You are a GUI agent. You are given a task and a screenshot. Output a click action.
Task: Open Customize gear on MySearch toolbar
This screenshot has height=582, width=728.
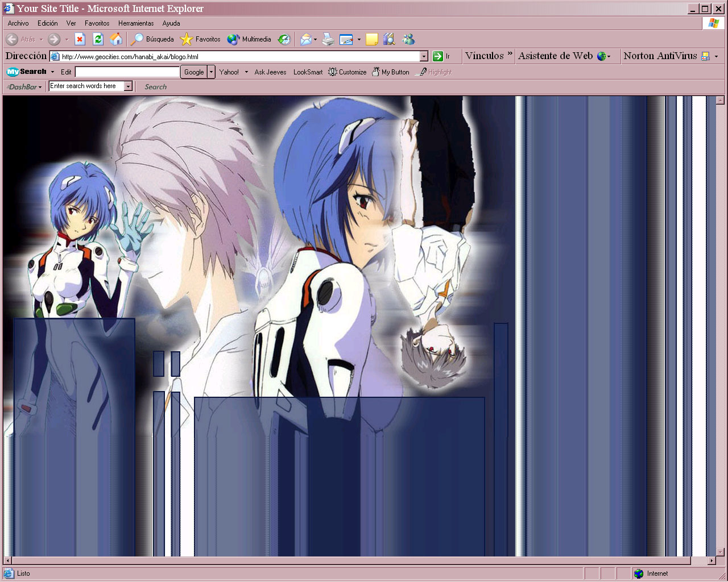348,72
